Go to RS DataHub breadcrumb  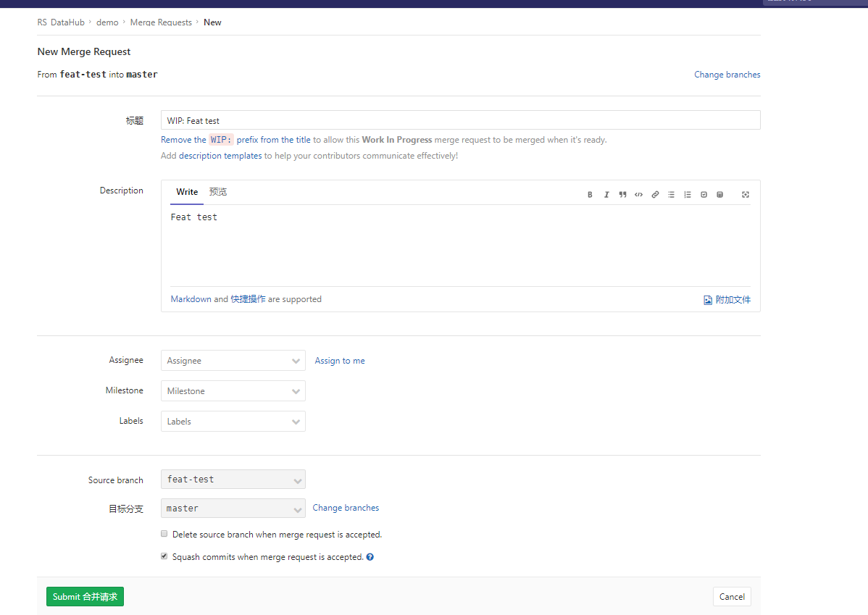point(61,22)
